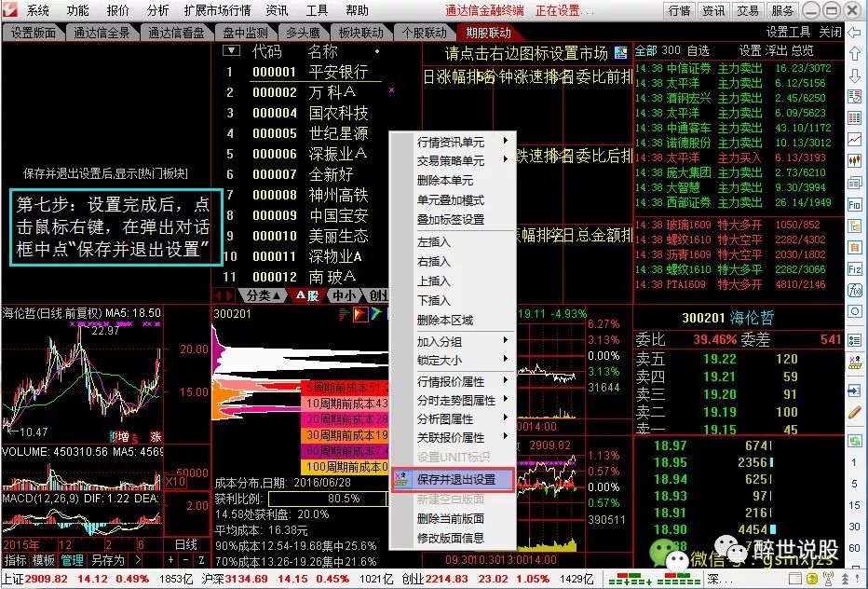Click the 指标 button below chart
This screenshot has width=868, height=589.
click(x=14, y=560)
